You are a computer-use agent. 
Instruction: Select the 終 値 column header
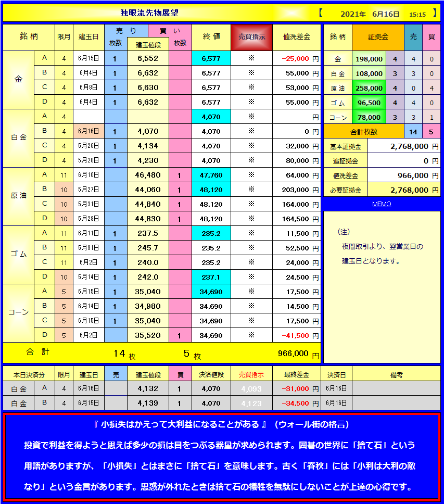(211, 37)
